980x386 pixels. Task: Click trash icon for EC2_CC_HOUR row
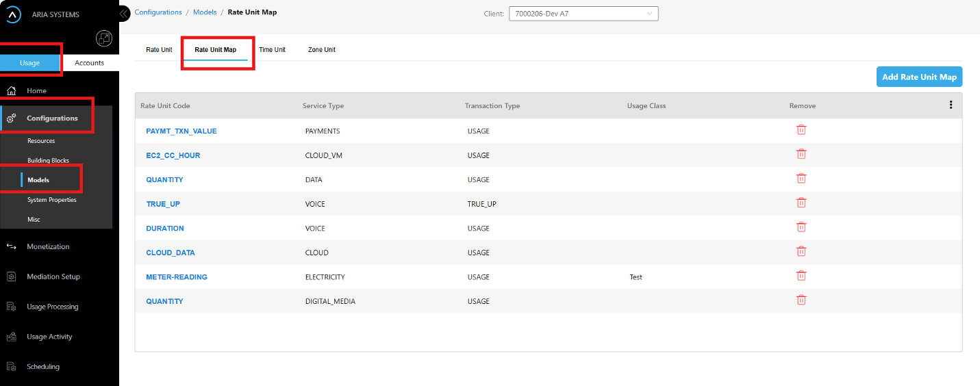coord(801,155)
